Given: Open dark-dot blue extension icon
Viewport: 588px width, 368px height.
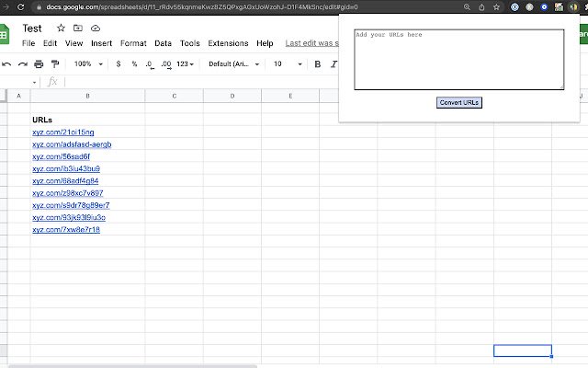Looking at the screenshot, I should [x=544, y=6].
